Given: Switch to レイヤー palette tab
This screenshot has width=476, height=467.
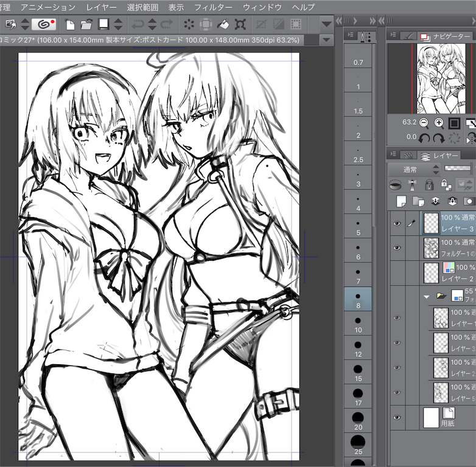Looking at the screenshot, I should 439,156.
